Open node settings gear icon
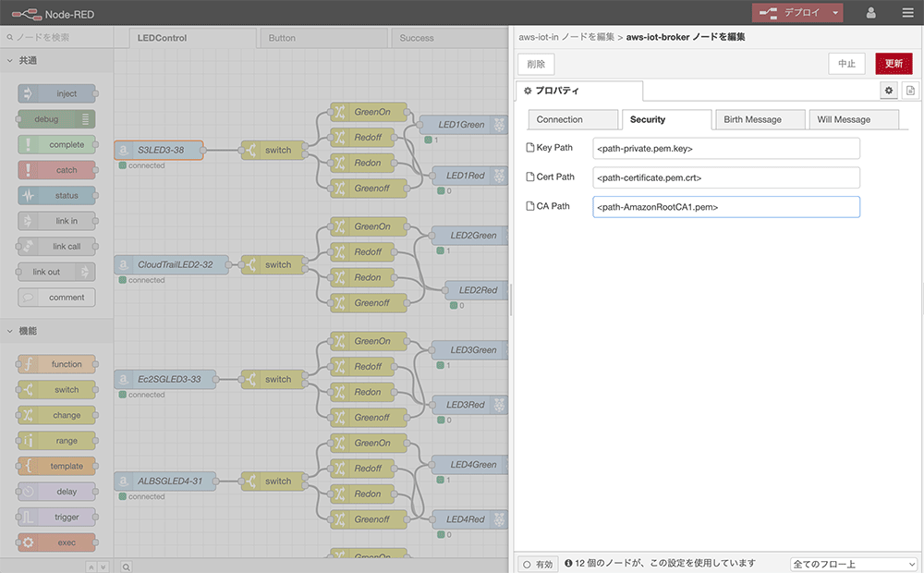Image resolution: width=924 pixels, height=573 pixels. tap(889, 91)
